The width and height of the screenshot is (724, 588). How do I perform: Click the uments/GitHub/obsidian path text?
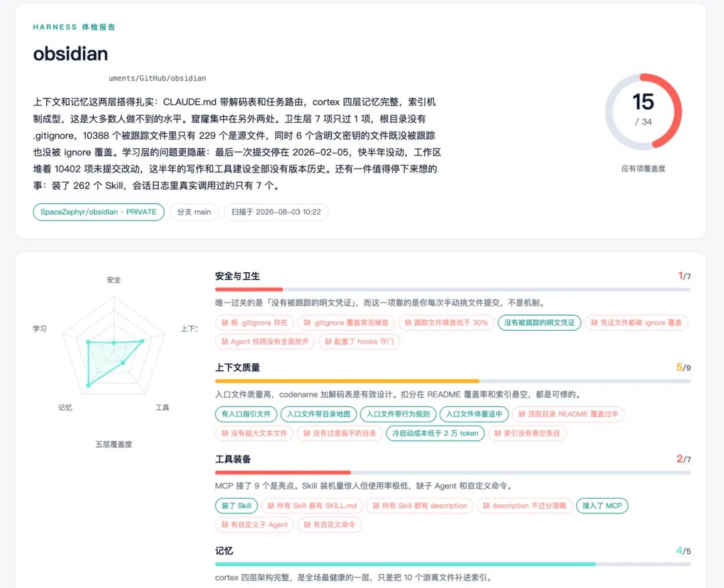tap(158, 78)
